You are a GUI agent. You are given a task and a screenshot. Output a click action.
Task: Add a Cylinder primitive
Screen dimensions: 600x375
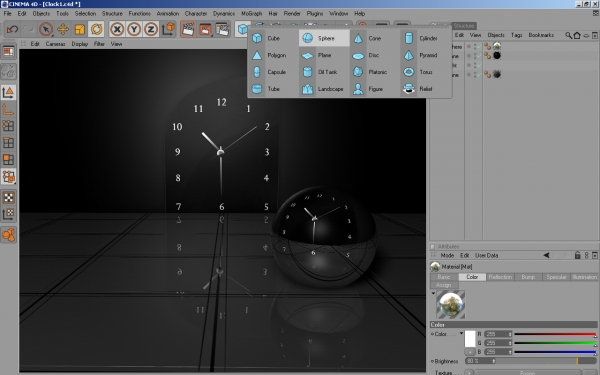pyautogui.click(x=425, y=38)
